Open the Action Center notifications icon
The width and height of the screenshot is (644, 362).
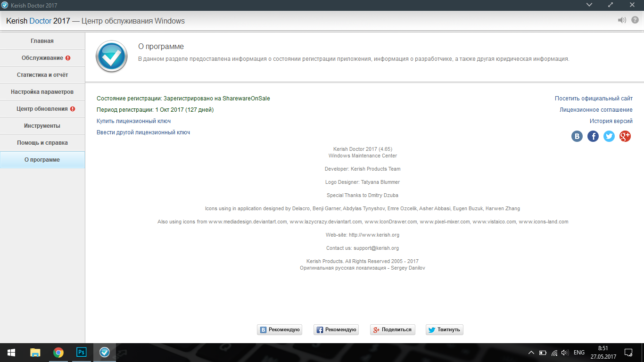pyautogui.click(x=628, y=353)
